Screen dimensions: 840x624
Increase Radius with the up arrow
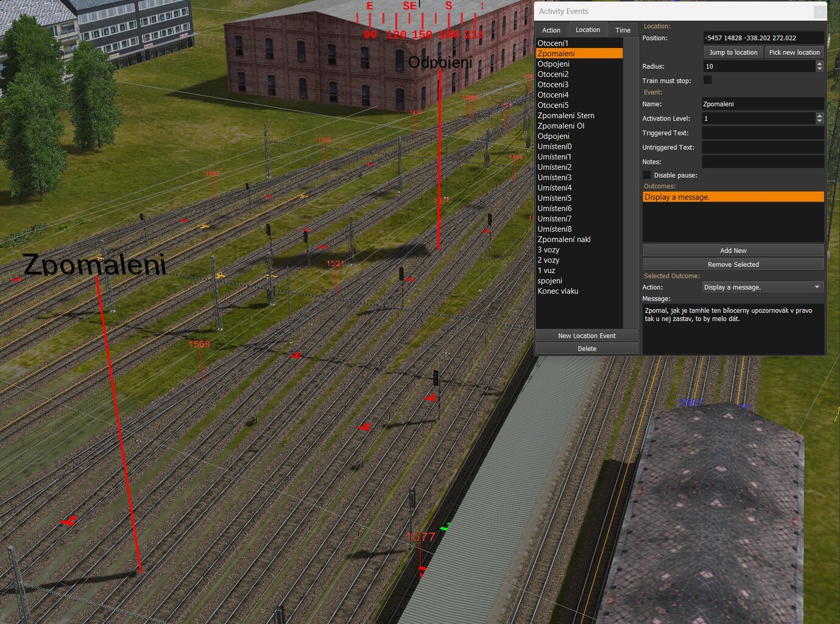(819, 63)
